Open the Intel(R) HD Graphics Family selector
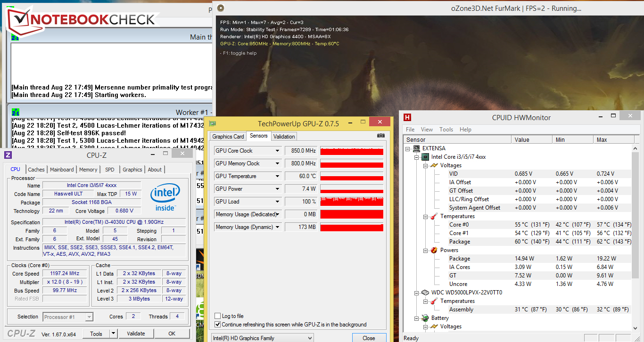644x342 pixels. pos(262,338)
